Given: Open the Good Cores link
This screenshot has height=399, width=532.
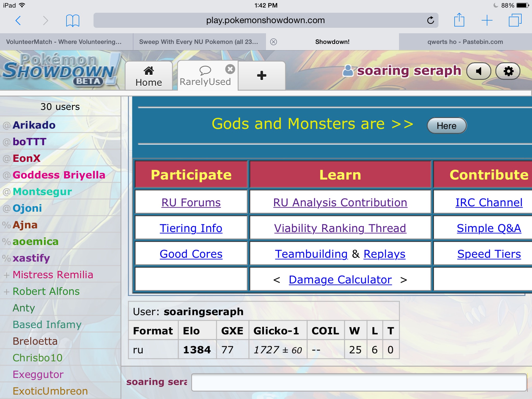Looking at the screenshot, I should (191, 254).
